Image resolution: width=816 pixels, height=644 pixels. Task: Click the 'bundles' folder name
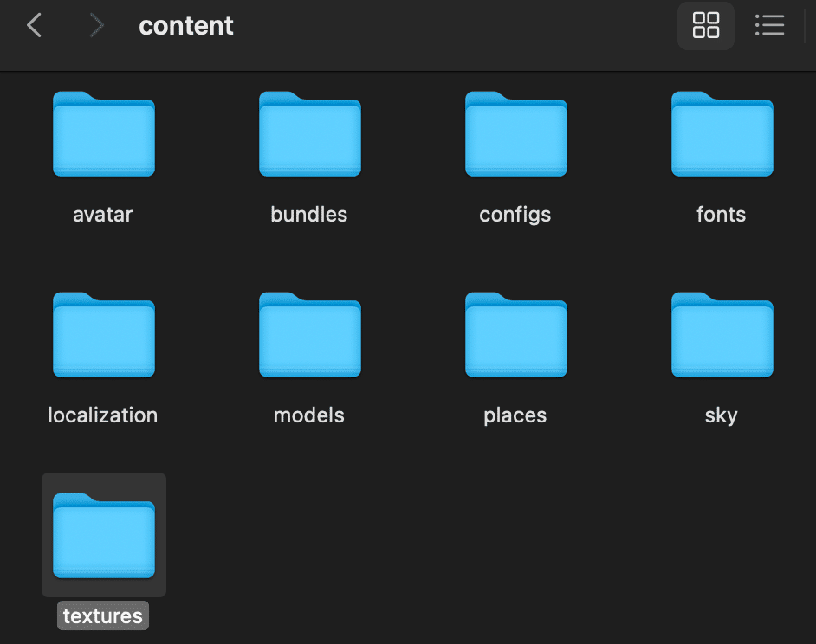[x=309, y=215]
